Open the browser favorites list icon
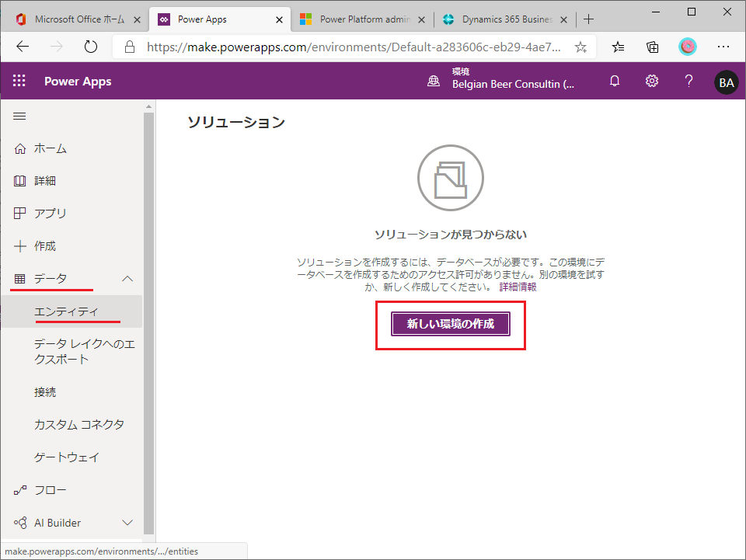The image size is (746, 560). click(x=618, y=47)
